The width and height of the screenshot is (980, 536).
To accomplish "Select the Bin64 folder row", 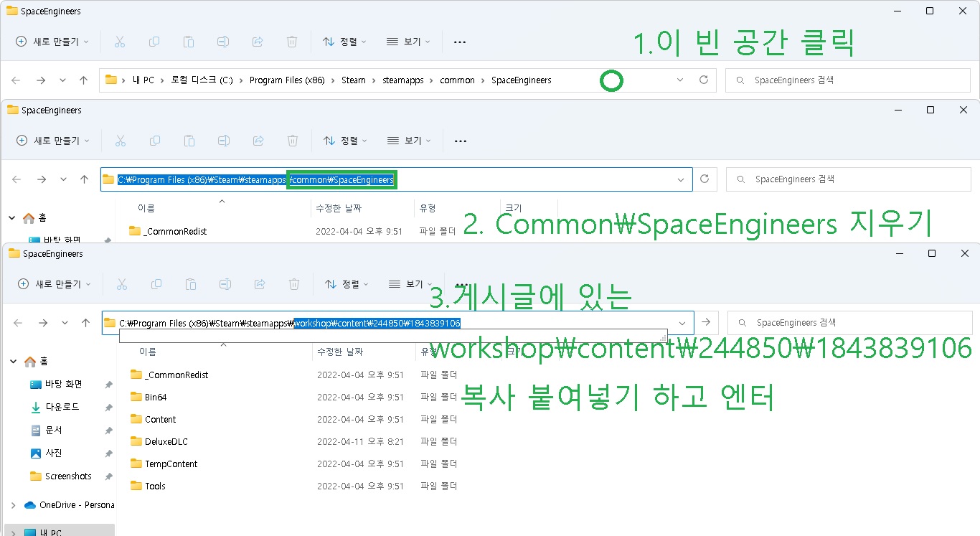I will pyautogui.click(x=294, y=397).
